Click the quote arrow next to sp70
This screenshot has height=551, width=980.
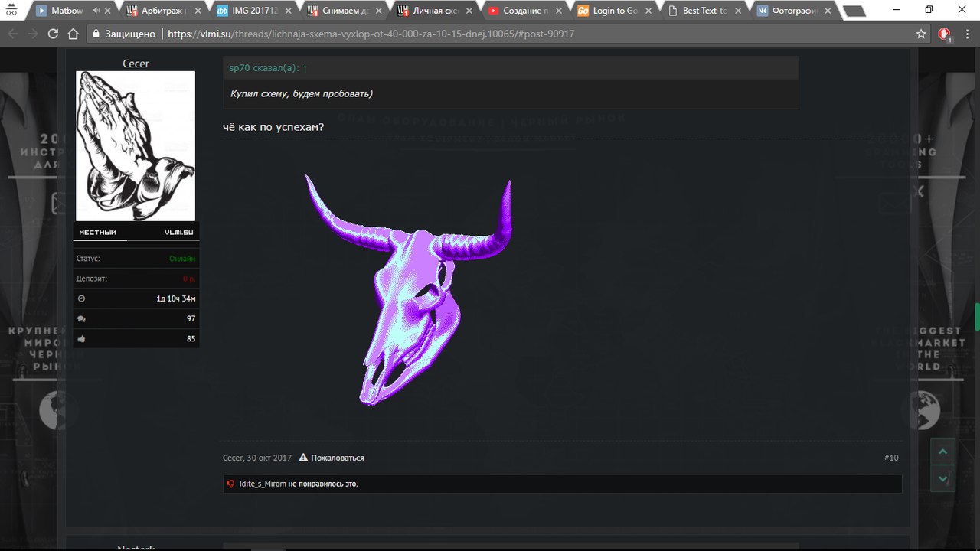point(305,68)
